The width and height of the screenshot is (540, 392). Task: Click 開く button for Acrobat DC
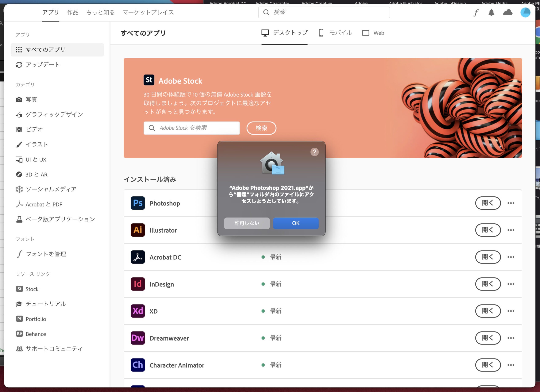pyautogui.click(x=488, y=257)
